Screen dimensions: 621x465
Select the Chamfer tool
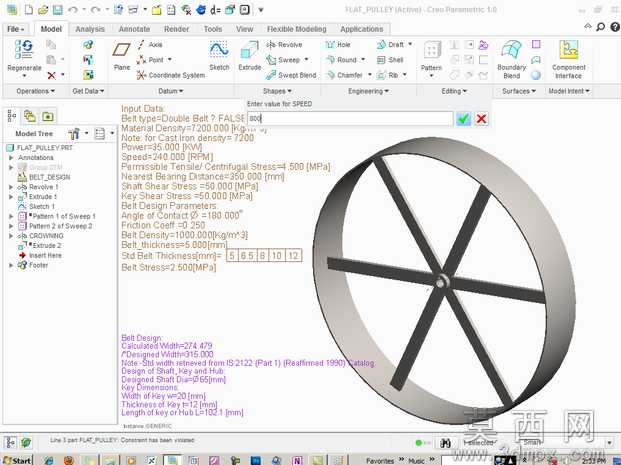(344, 75)
